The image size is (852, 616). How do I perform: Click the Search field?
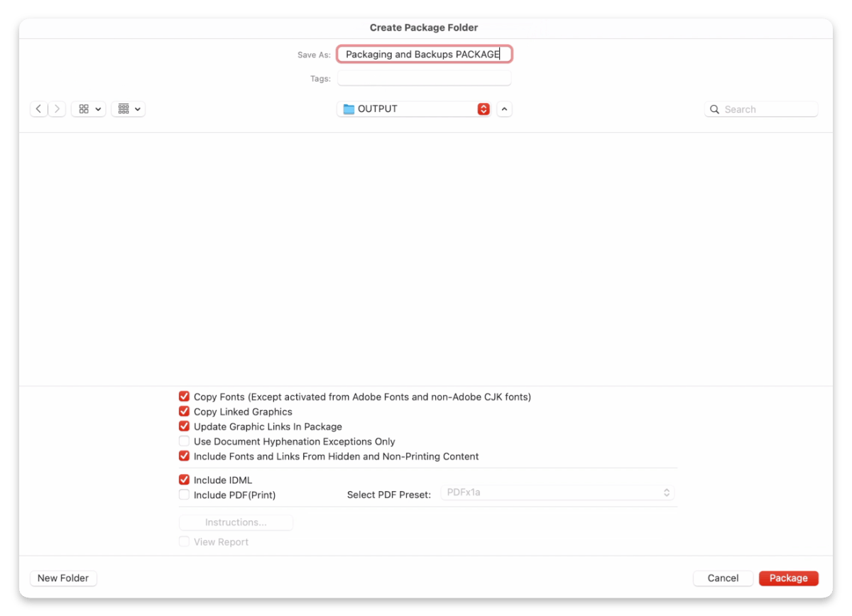tap(761, 109)
